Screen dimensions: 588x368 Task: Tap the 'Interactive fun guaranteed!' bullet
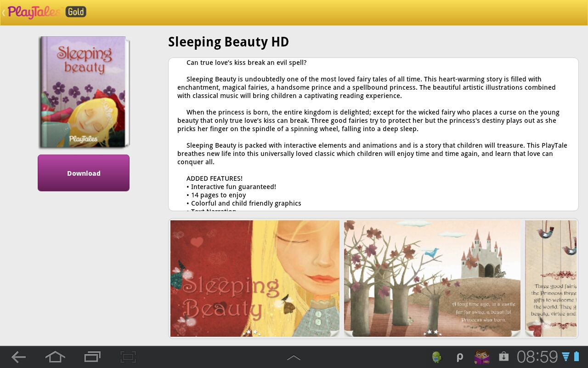click(x=232, y=187)
